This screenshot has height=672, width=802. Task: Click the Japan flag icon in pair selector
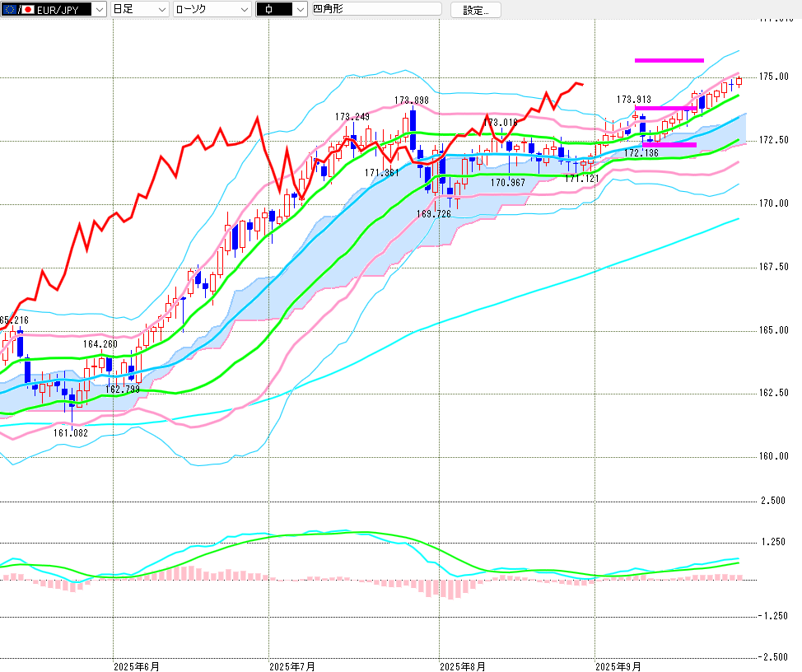pyautogui.click(x=26, y=9)
